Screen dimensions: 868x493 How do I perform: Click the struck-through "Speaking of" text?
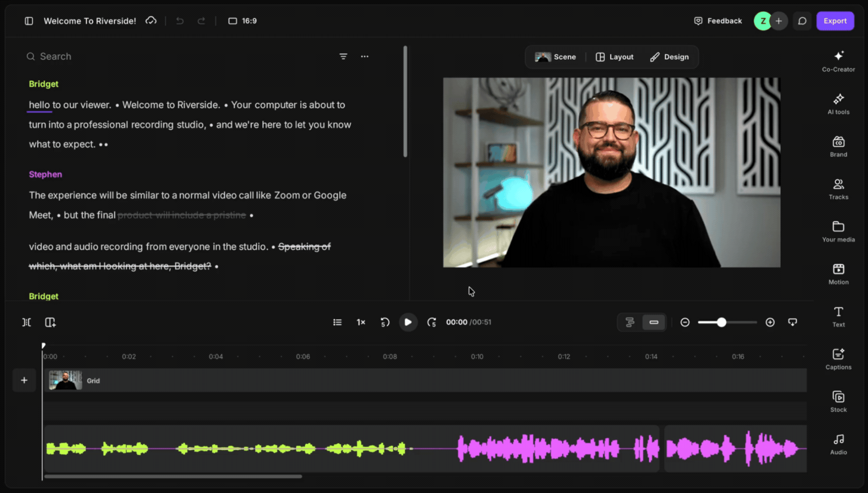[305, 246]
